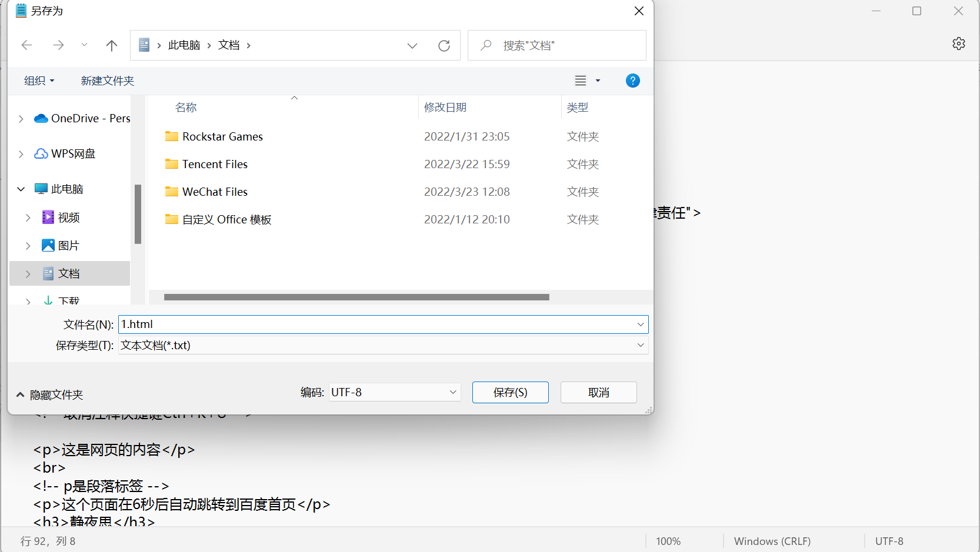The image size is (980, 552).
Task: Expand the address bar history dropdown
Action: click(x=412, y=45)
